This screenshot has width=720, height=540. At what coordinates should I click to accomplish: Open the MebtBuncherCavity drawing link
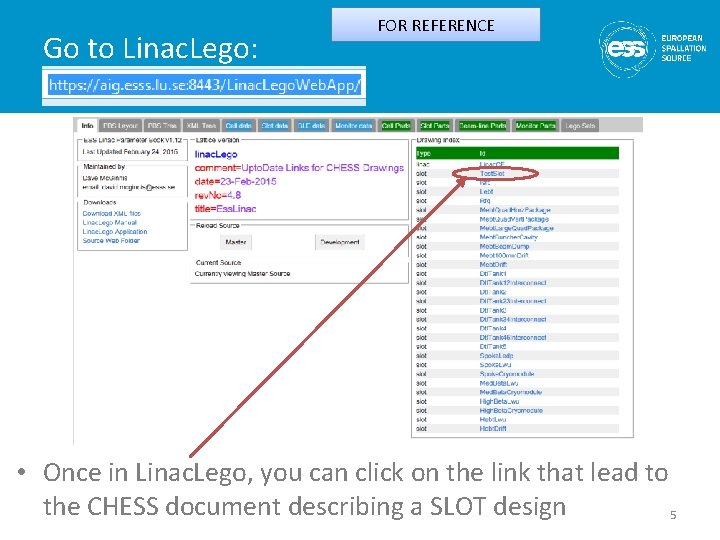coord(509,237)
